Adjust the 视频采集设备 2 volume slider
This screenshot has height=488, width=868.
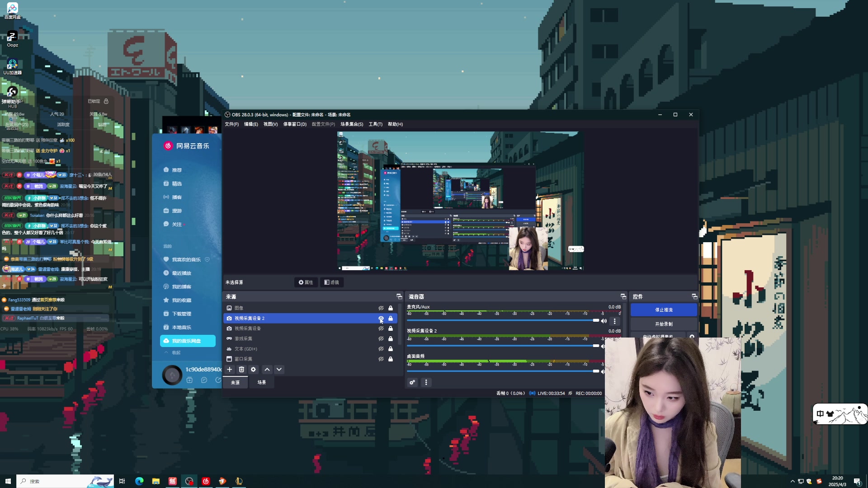point(503,346)
